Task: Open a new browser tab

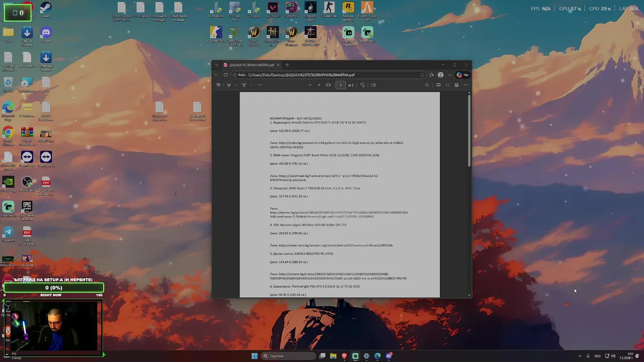Action: (x=287, y=65)
